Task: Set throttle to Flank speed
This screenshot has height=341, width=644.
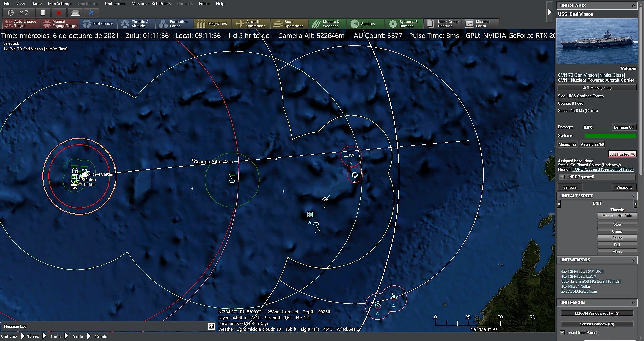Action: click(x=617, y=252)
